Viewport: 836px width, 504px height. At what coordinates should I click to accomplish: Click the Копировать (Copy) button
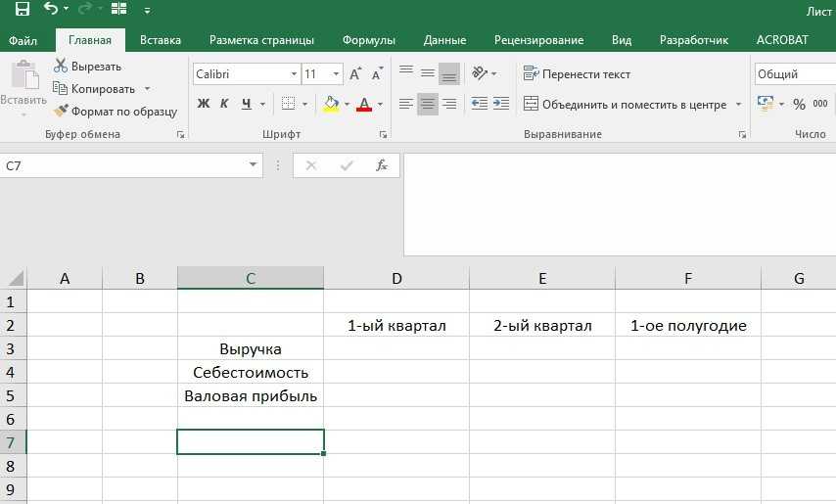[x=102, y=89]
